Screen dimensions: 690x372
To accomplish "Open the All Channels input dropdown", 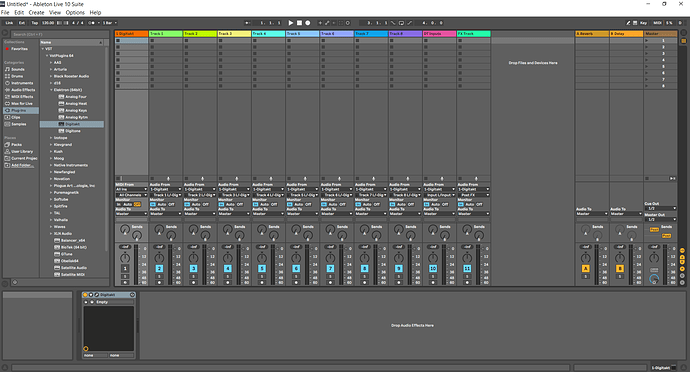I will point(131,195).
